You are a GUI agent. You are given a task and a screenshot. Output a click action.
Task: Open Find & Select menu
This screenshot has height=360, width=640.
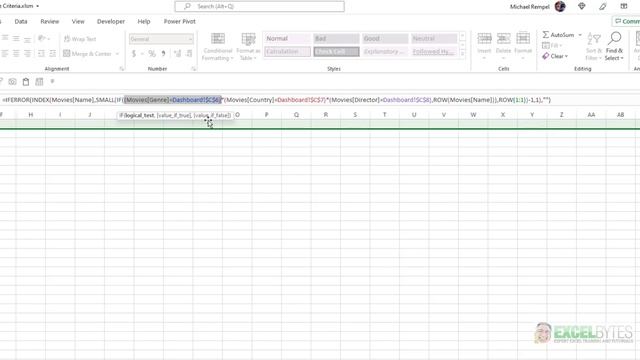click(x=614, y=47)
